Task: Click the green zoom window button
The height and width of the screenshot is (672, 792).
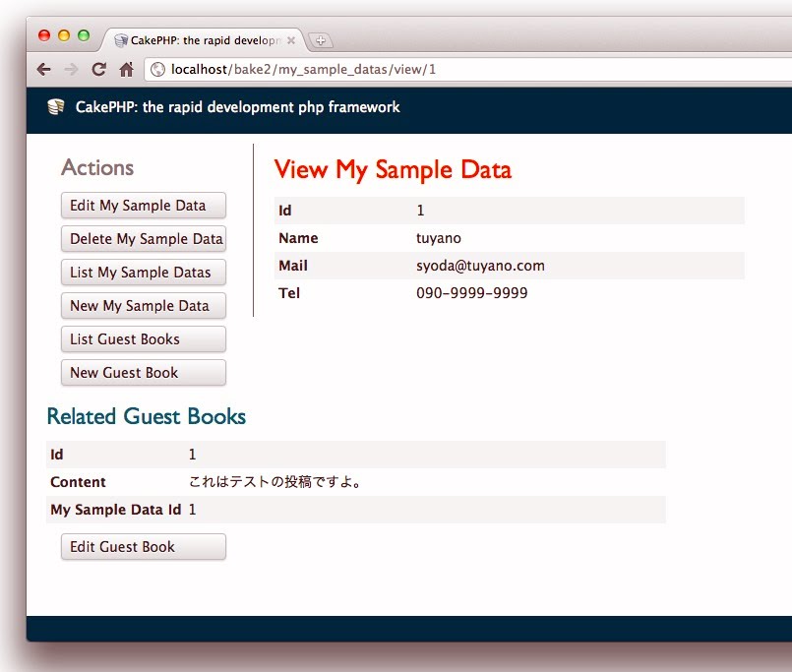Action: [84, 35]
